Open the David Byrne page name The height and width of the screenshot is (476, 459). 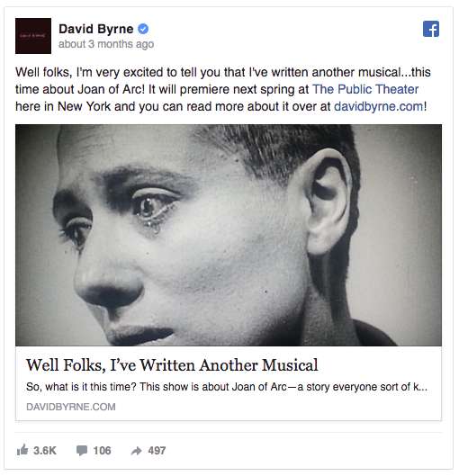96,29
